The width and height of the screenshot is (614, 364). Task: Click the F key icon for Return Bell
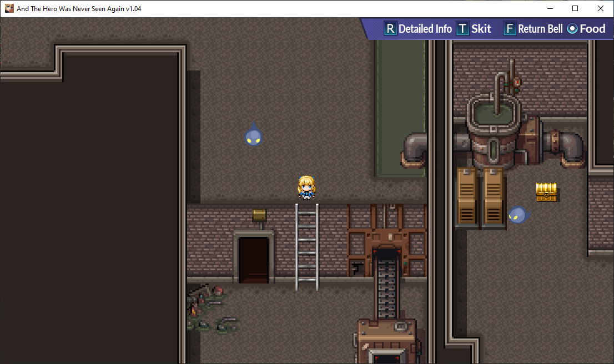pyautogui.click(x=510, y=28)
